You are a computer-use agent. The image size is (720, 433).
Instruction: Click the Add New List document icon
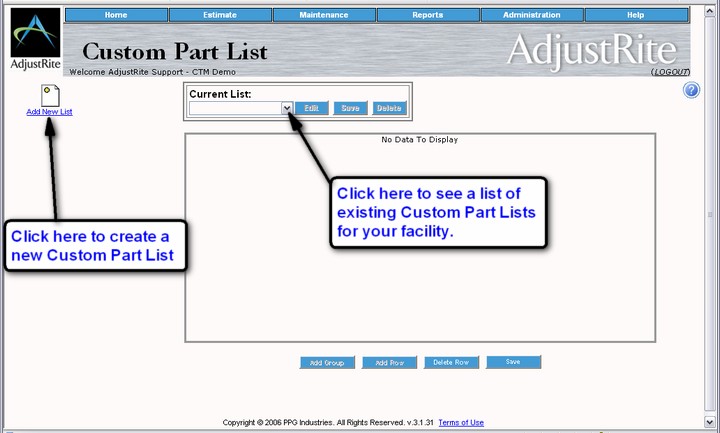tap(50, 95)
